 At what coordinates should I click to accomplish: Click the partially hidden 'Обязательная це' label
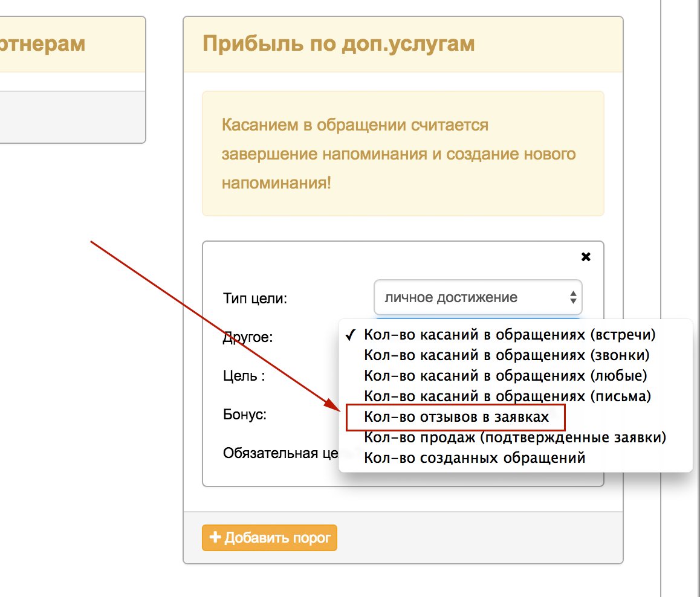[x=281, y=453]
